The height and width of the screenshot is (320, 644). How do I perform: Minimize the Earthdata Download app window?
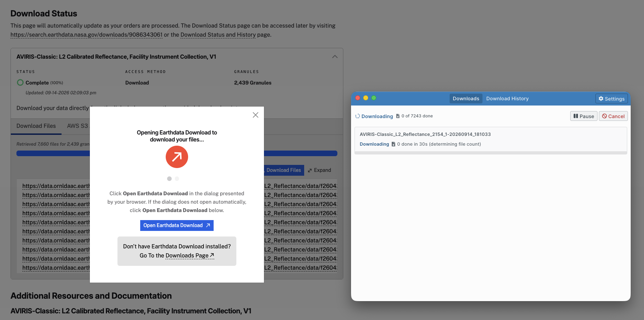tap(366, 98)
